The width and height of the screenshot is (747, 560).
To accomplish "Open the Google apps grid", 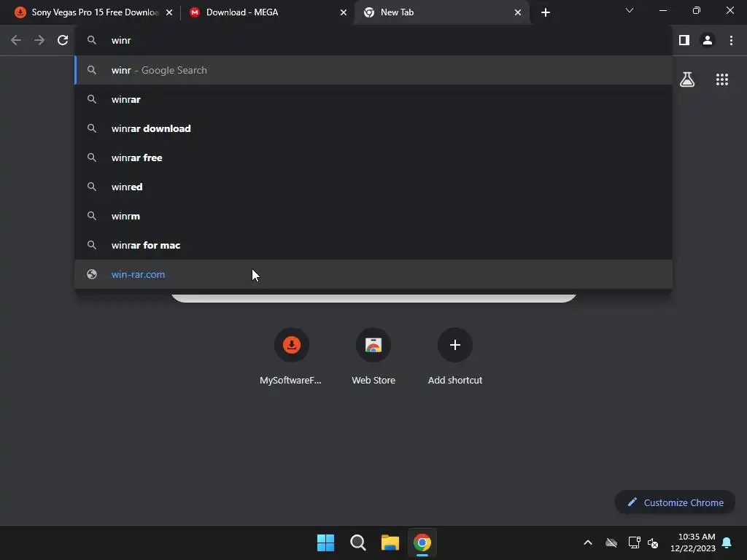I will pyautogui.click(x=722, y=79).
